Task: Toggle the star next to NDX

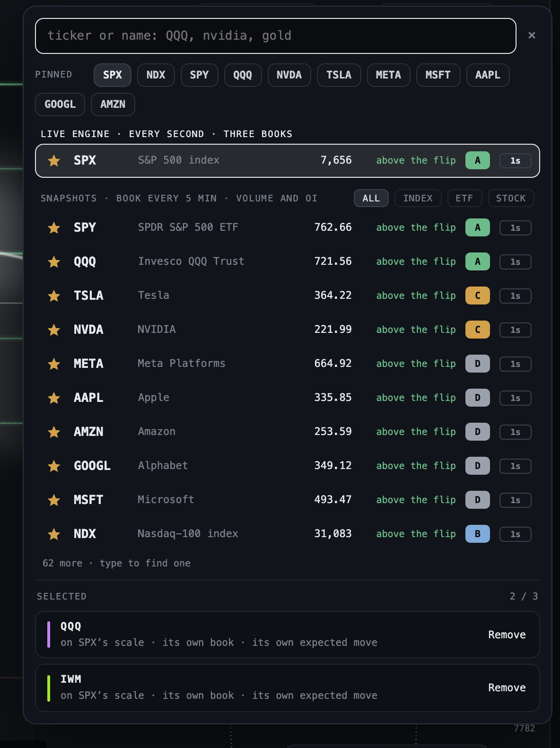Action: click(x=54, y=534)
